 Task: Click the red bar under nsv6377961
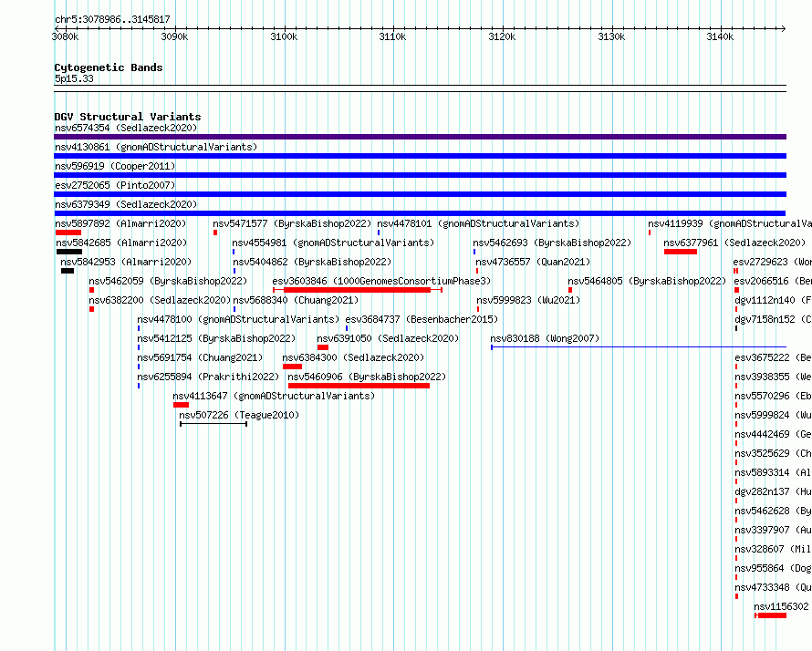(681, 252)
